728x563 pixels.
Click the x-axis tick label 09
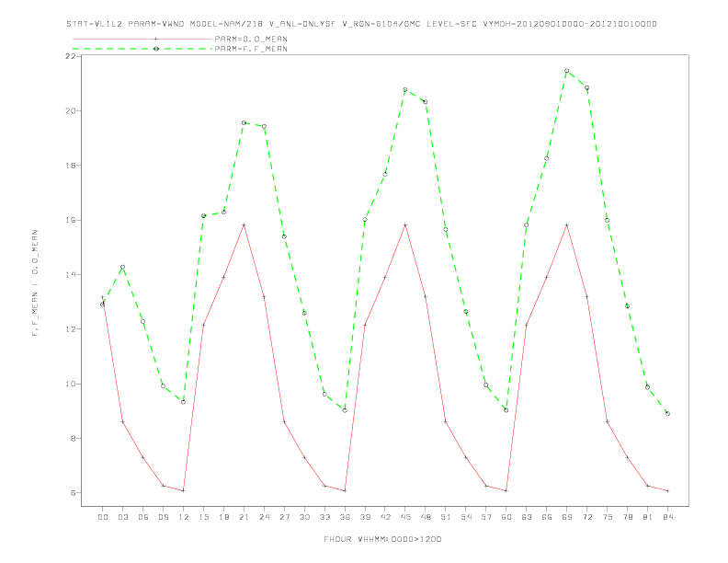(163, 517)
